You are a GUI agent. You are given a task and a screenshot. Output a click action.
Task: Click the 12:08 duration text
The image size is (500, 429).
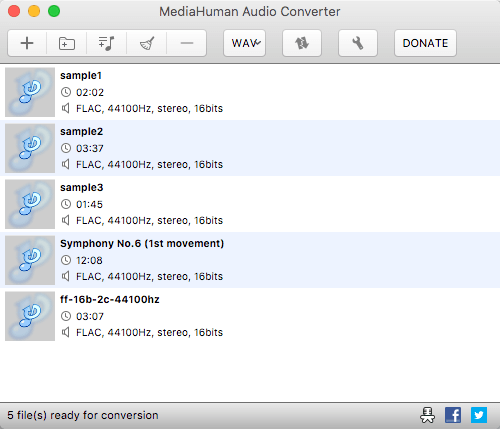pyautogui.click(x=89, y=260)
